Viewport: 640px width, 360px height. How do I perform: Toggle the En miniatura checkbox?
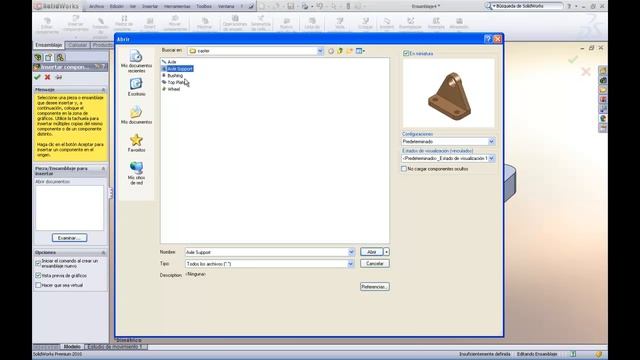coord(406,53)
